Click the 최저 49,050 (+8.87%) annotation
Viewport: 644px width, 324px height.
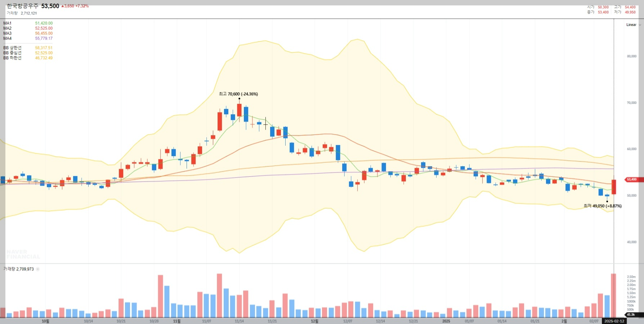click(603, 206)
